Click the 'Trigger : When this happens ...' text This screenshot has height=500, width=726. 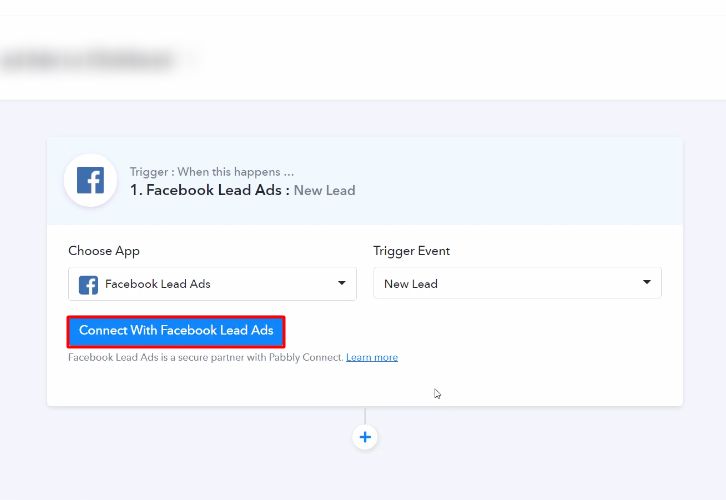click(x=212, y=172)
